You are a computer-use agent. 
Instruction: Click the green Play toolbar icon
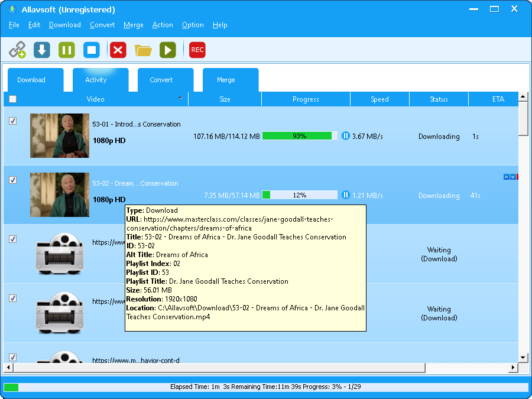168,50
